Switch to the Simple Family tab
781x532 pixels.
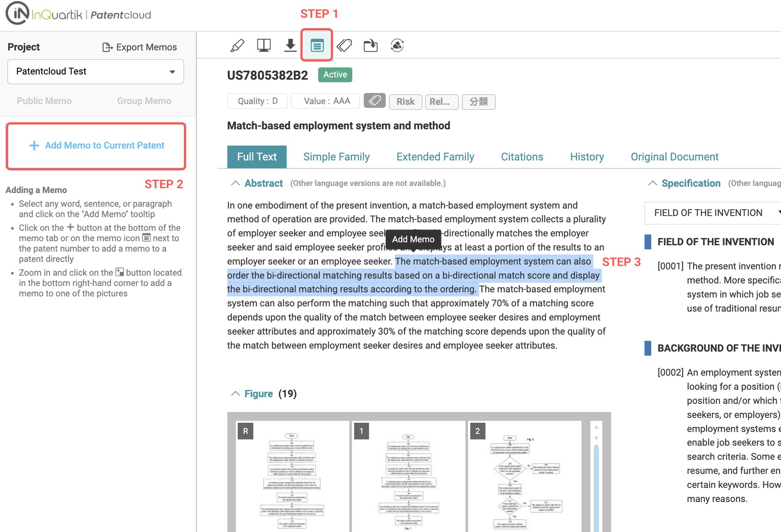coord(336,157)
